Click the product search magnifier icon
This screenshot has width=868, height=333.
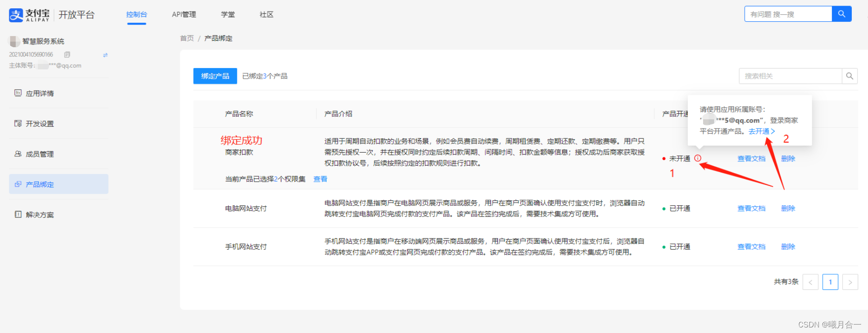(850, 76)
